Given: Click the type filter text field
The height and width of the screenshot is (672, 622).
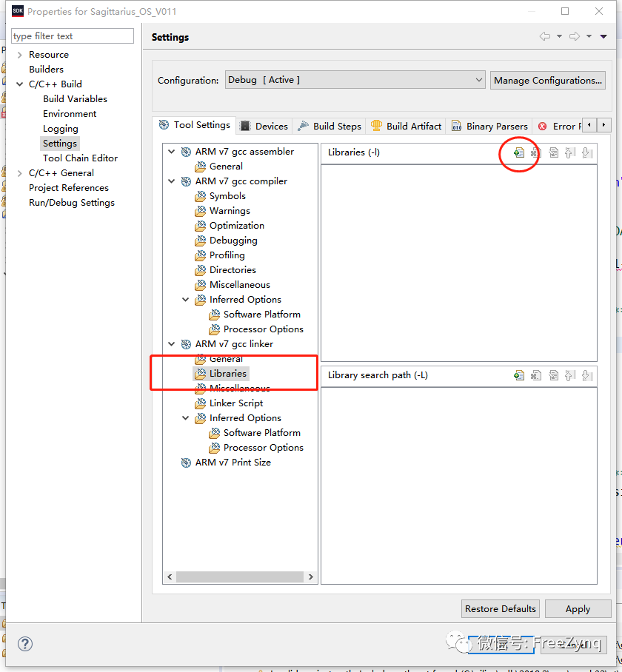Looking at the screenshot, I should click(73, 36).
